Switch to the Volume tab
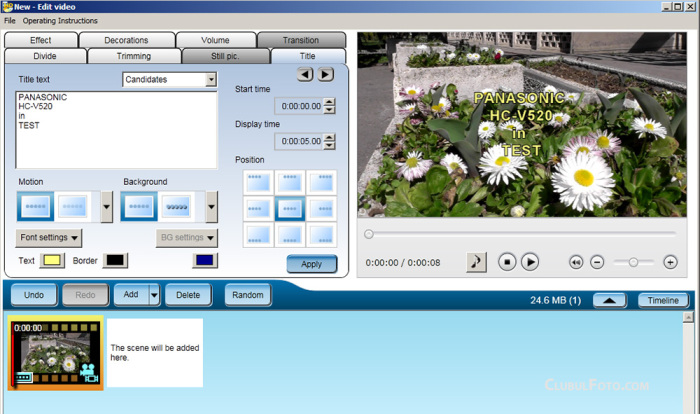The image size is (700, 414). tap(215, 40)
